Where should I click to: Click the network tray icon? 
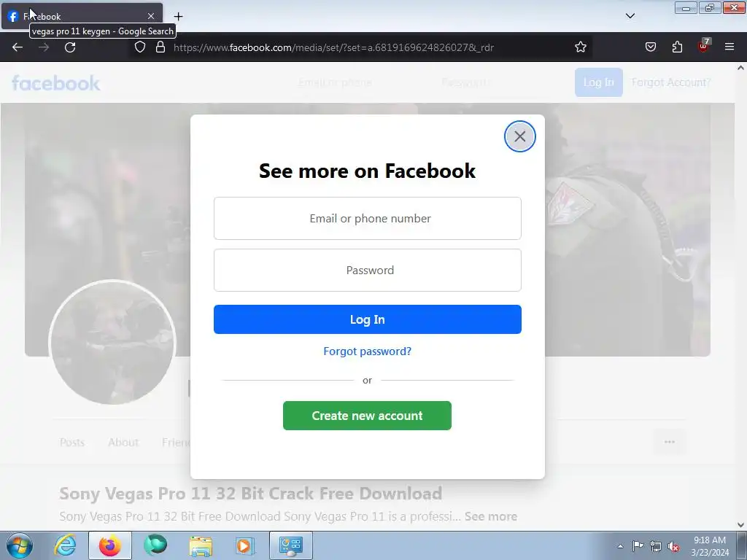[656, 546]
